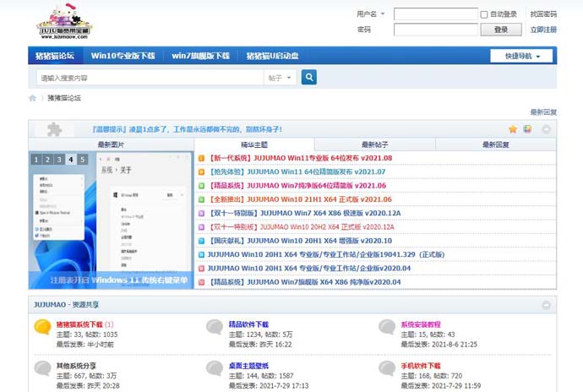Click the search content input field

[150, 78]
